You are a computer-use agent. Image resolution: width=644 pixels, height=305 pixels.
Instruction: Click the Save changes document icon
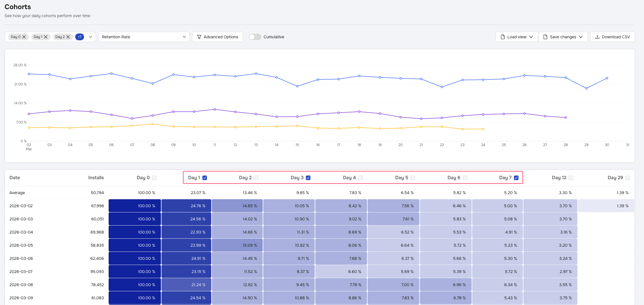[x=545, y=37]
